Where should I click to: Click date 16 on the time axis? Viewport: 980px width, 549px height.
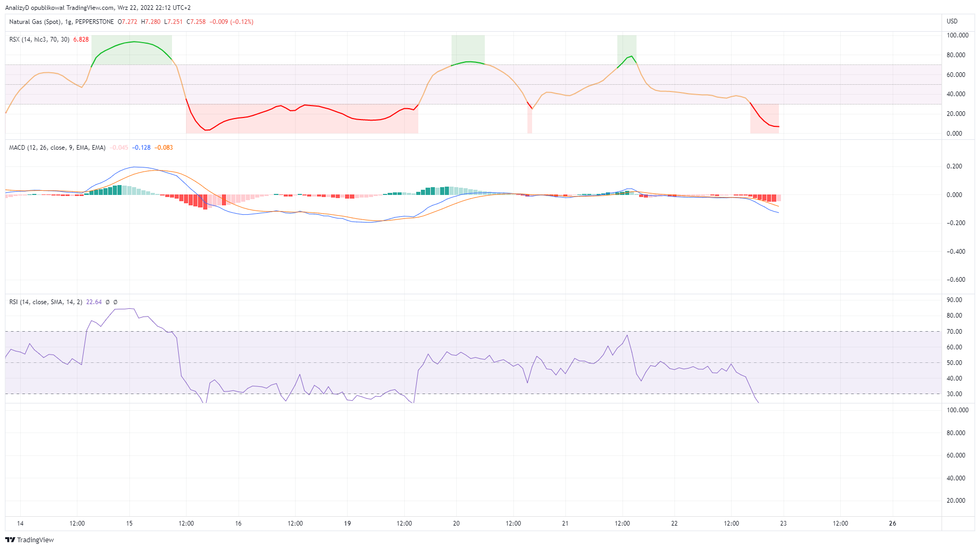click(x=239, y=524)
